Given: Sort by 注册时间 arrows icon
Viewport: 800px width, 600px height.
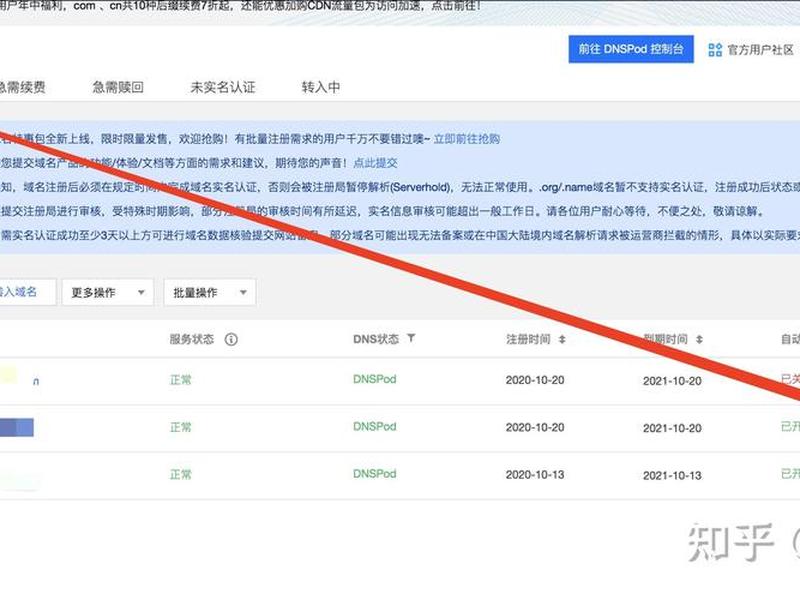Looking at the screenshot, I should (562, 339).
